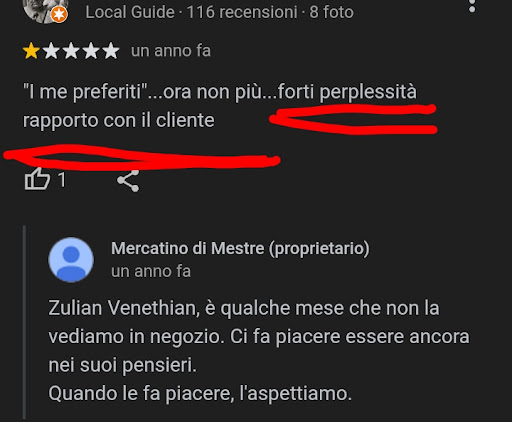The height and width of the screenshot is (422, 512).
Task: Click the like count "1"
Action: click(x=61, y=180)
